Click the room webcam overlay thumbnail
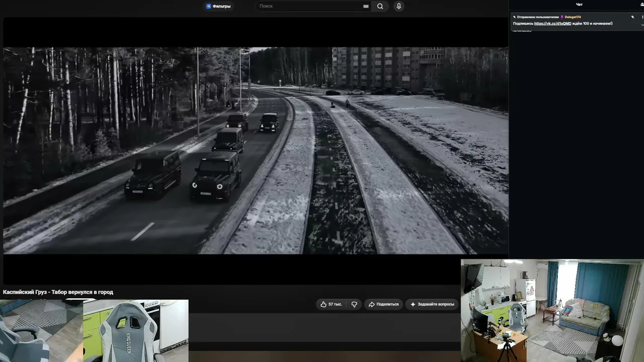 point(552,310)
